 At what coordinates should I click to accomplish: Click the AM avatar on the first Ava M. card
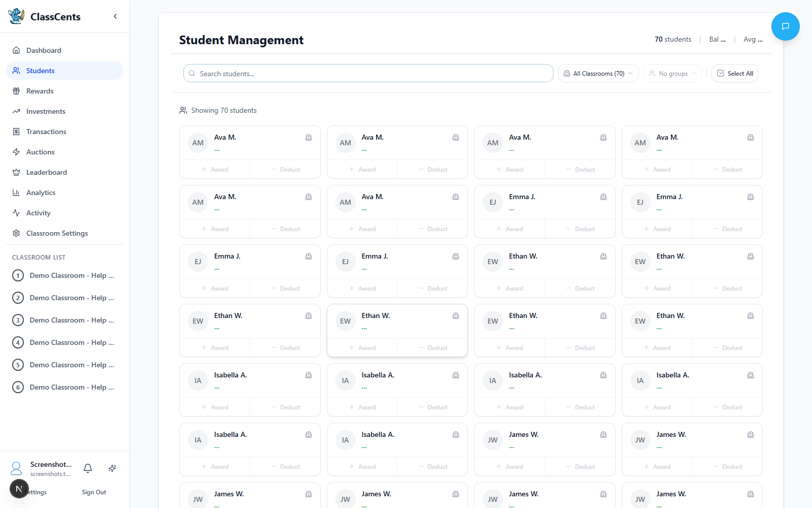(198, 143)
